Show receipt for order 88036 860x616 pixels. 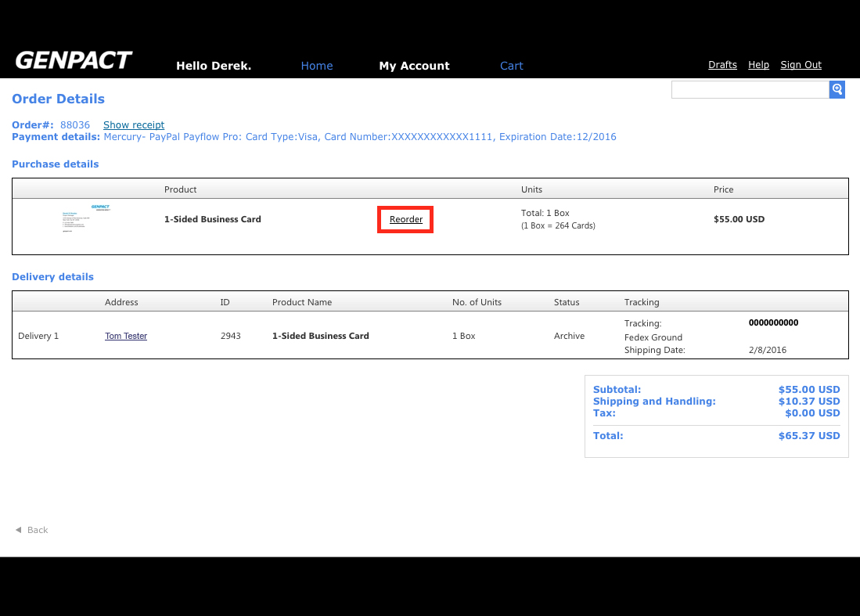coord(134,125)
